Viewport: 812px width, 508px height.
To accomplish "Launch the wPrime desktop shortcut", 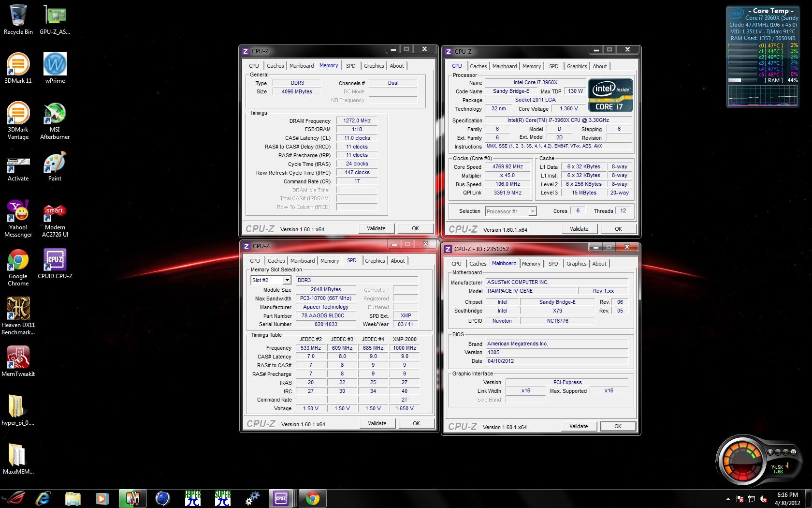I will click(x=55, y=68).
